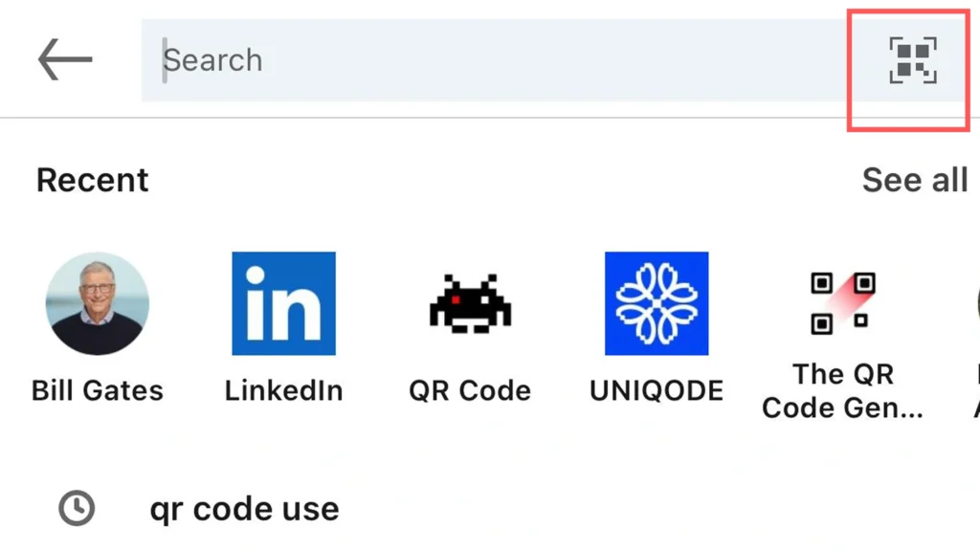
Task: Select The QR Code Generator icon
Action: (842, 303)
